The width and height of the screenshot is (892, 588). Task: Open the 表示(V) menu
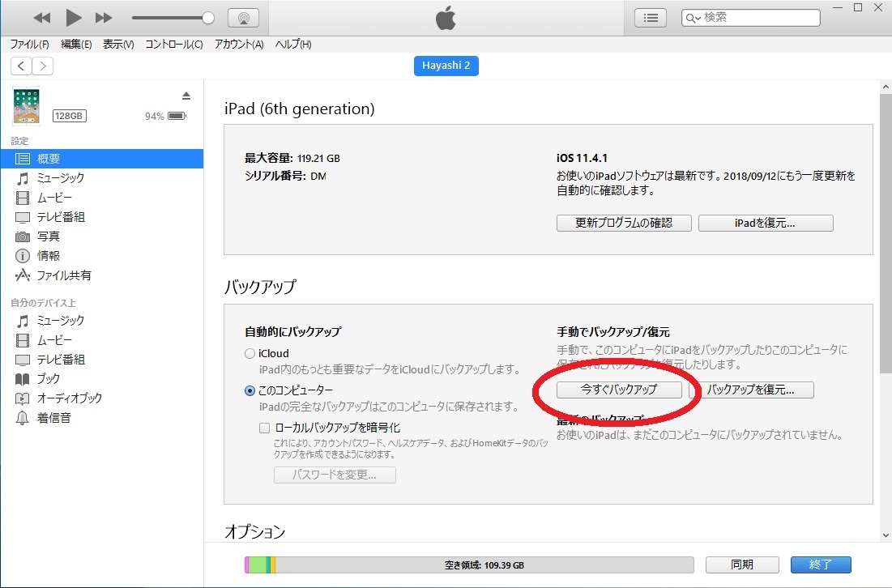[118, 45]
